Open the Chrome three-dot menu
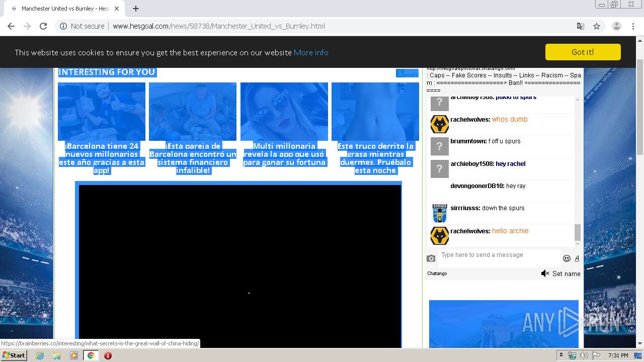 [633, 26]
